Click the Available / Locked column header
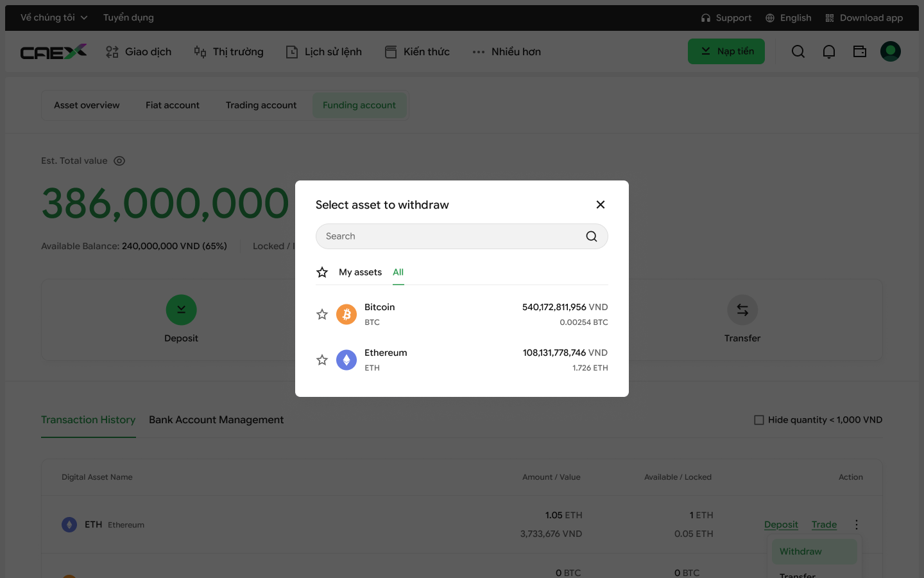924x578 pixels. (678, 477)
